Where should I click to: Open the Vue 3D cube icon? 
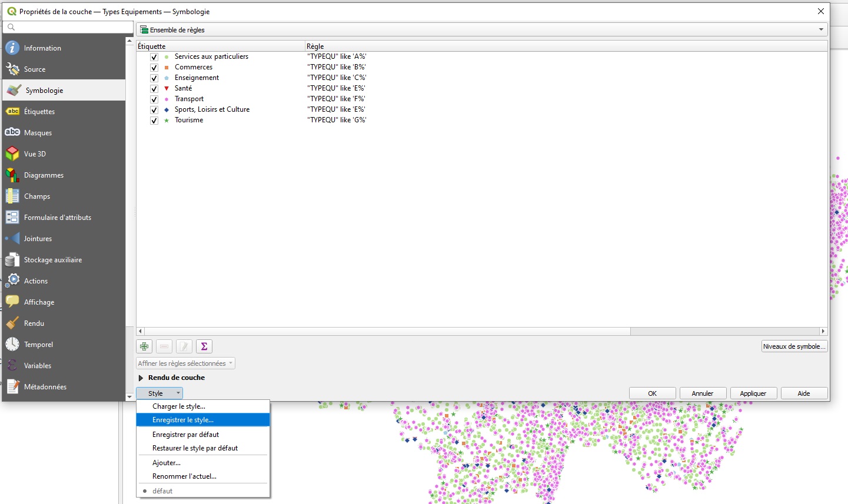coord(12,154)
